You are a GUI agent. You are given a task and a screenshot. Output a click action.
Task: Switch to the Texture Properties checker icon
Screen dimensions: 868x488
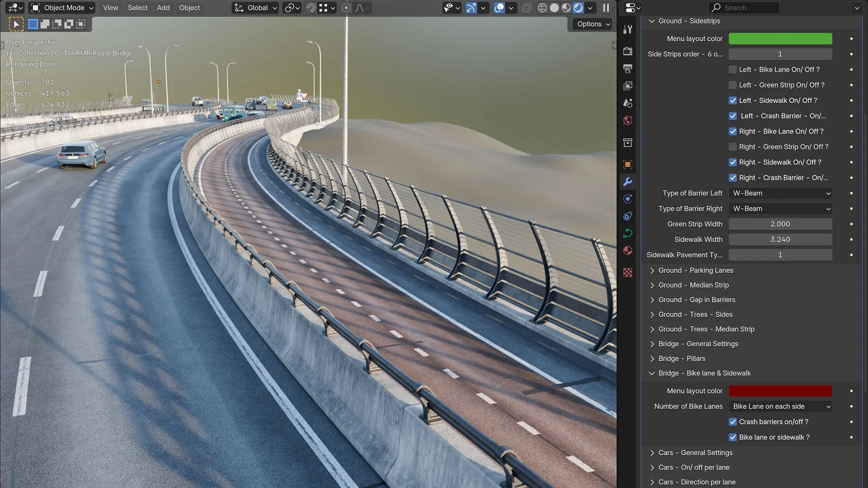click(x=627, y=272)
